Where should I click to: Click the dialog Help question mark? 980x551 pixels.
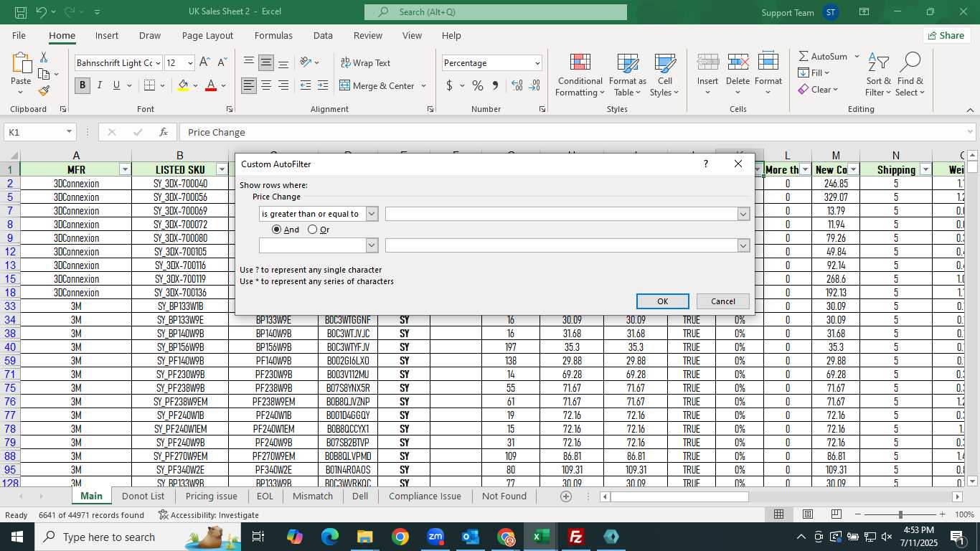click(x=706, y=164)
